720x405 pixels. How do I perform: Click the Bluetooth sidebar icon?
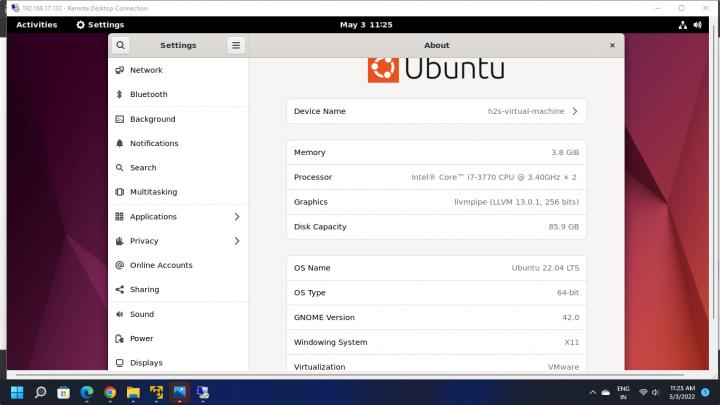point(119,94)
